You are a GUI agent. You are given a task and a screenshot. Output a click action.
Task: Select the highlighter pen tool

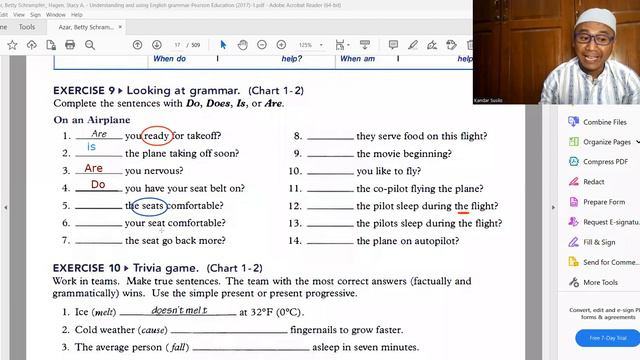click(413, 44)
